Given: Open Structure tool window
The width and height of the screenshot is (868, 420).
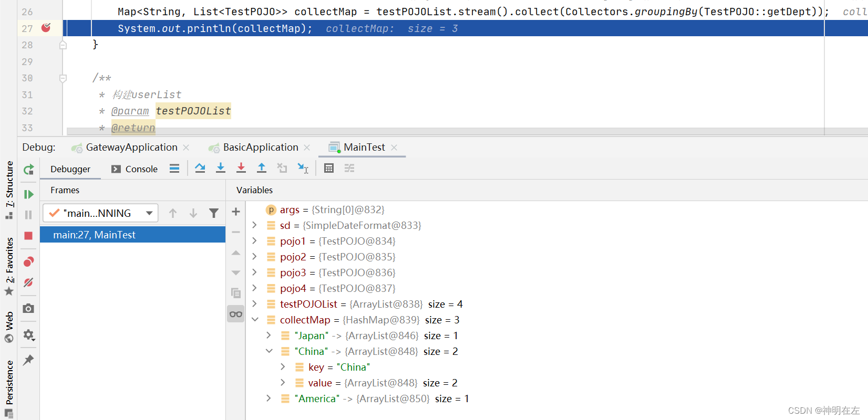Looking at the screenshot, I should (x=9, y=189).
